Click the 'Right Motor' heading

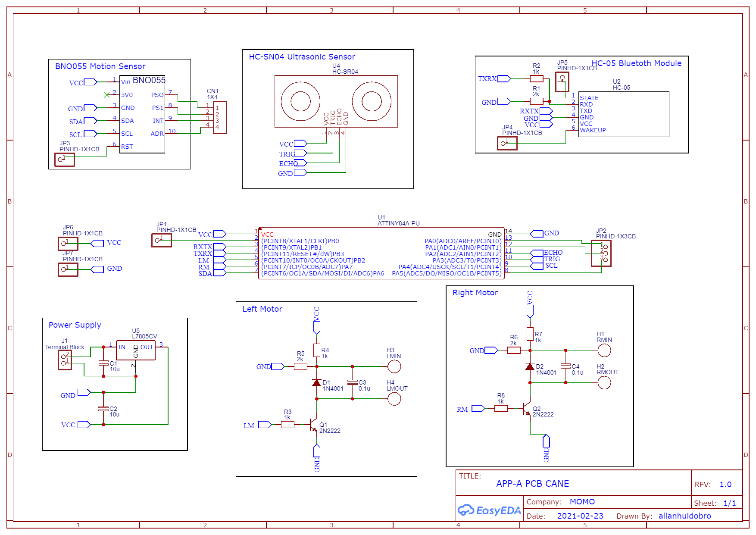pos(475,293)
